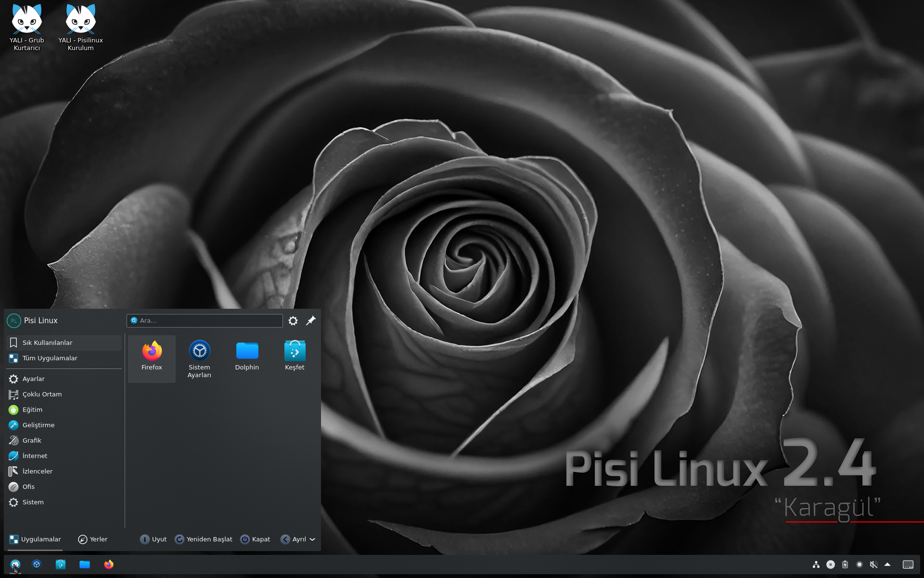
Task: Switch to the Uygulamalar tab
Action: (35, 539)
